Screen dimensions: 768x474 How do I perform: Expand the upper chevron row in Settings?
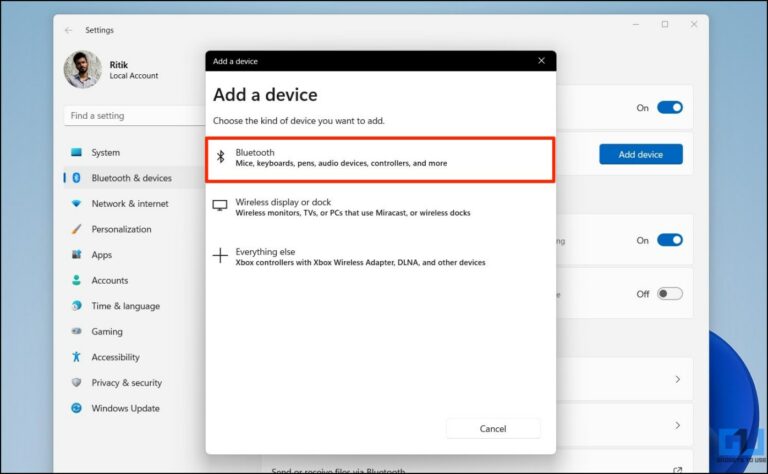(x=677, y=379)
